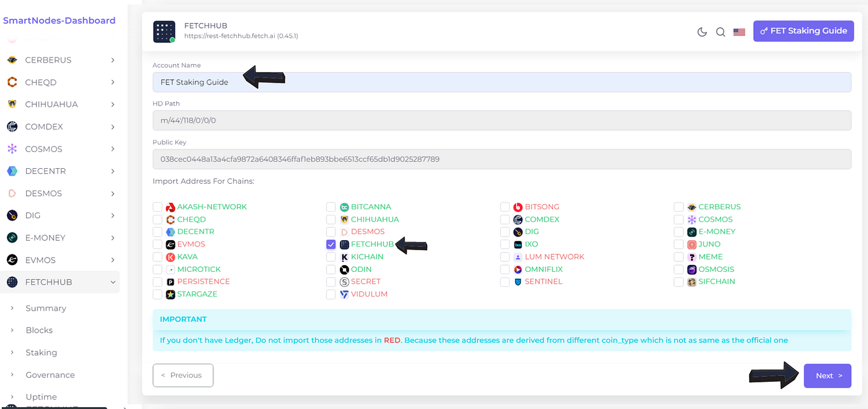Screen dimensions: 868x409
Task: Click the E-MONEY icon in sidebar
Action: pyautogui.click(x=12, y=238)
